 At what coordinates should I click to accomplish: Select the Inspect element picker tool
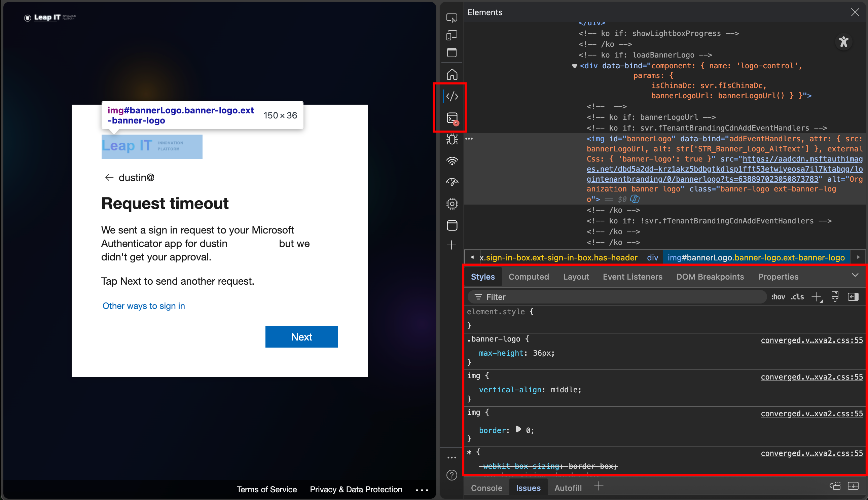pos(451,17)
